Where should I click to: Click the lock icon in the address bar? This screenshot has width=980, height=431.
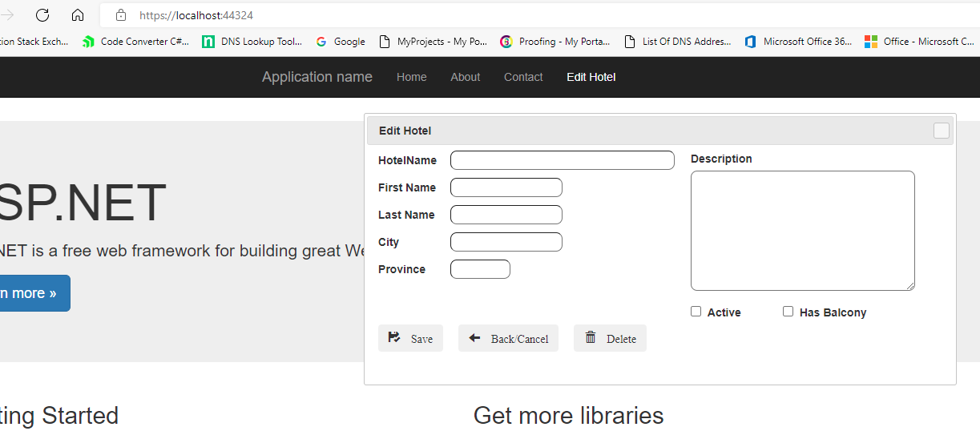tap(121, 15)
